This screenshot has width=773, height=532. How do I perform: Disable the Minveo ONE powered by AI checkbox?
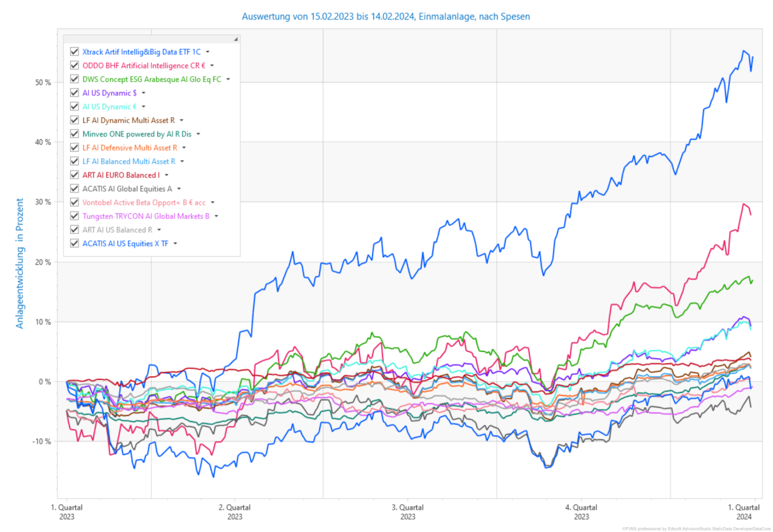(x=75, y=134)
